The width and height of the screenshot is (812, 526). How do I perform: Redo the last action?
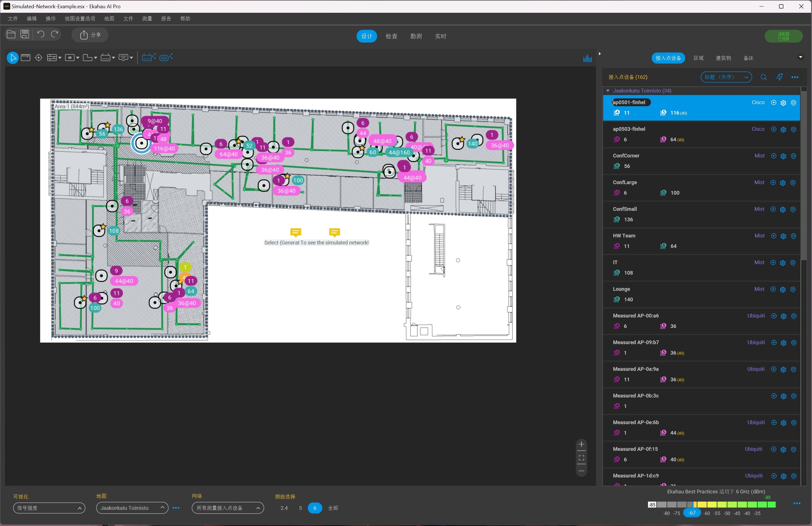pyautogui.click(x=54, y=34)
